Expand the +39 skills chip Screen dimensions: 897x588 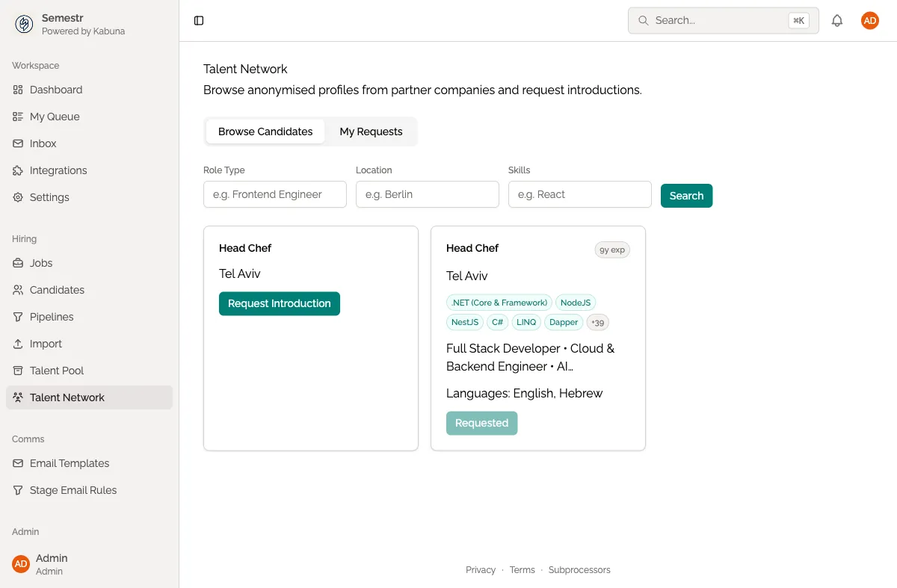(x=597, y=322)
